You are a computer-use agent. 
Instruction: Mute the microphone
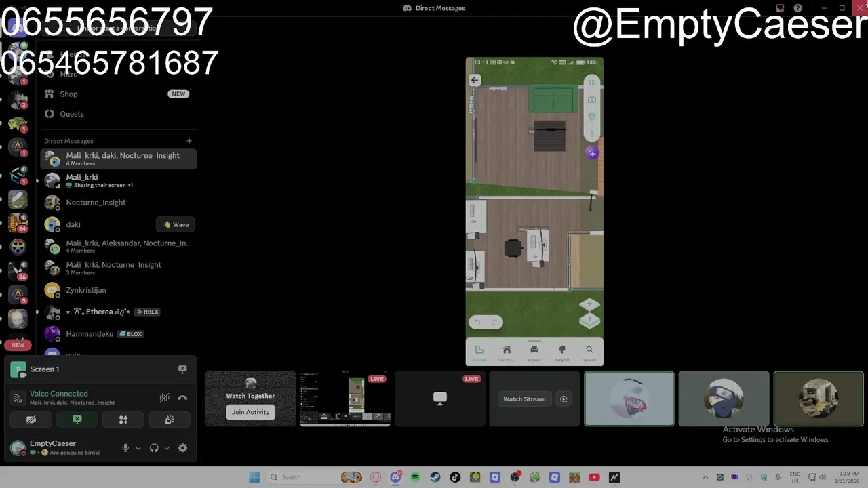click(125, 448)
